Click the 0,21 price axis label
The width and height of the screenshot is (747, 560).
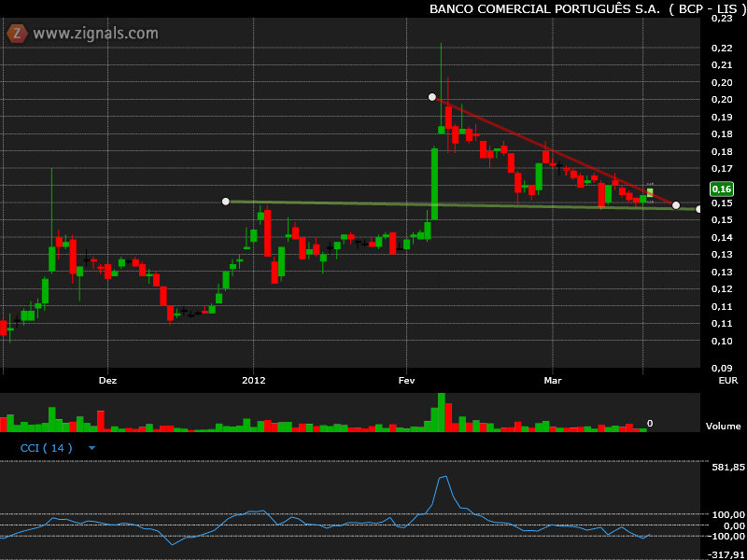[721, 64]
